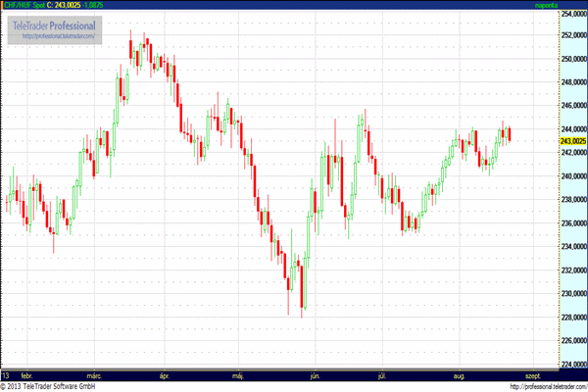Select the 'aug.' marker on time axis
The height and width of the screenshot is (392, 588).
click(461, 375)
